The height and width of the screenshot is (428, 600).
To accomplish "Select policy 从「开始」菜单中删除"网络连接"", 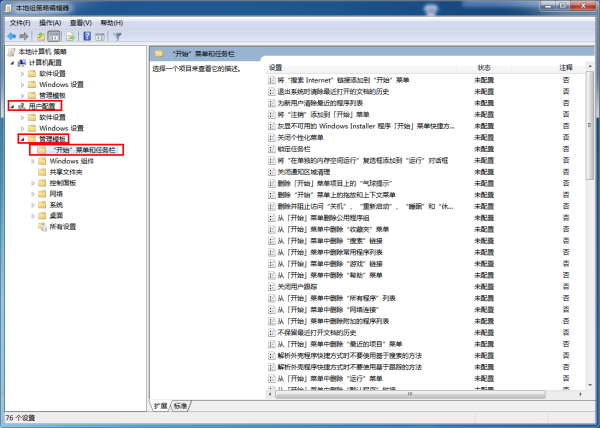I will click(328, 310).
